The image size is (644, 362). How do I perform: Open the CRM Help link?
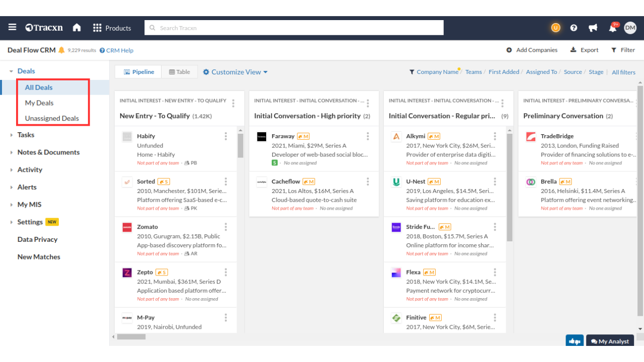point(116,50)
